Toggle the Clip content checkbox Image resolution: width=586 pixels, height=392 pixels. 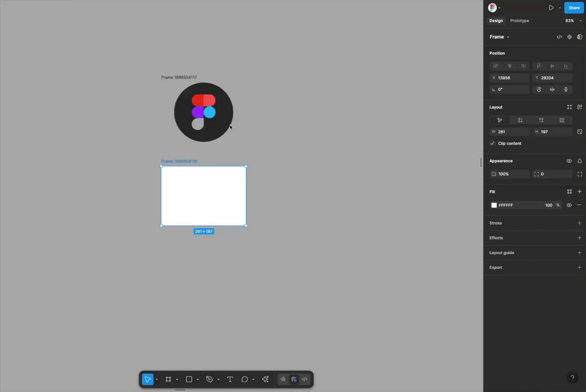[493, 144]
